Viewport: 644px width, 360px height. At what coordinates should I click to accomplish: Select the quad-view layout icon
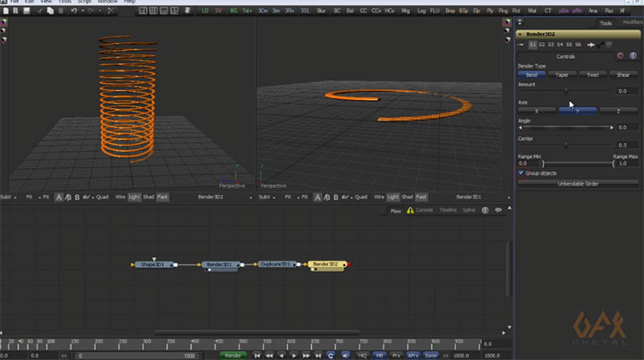click(174, 11)
